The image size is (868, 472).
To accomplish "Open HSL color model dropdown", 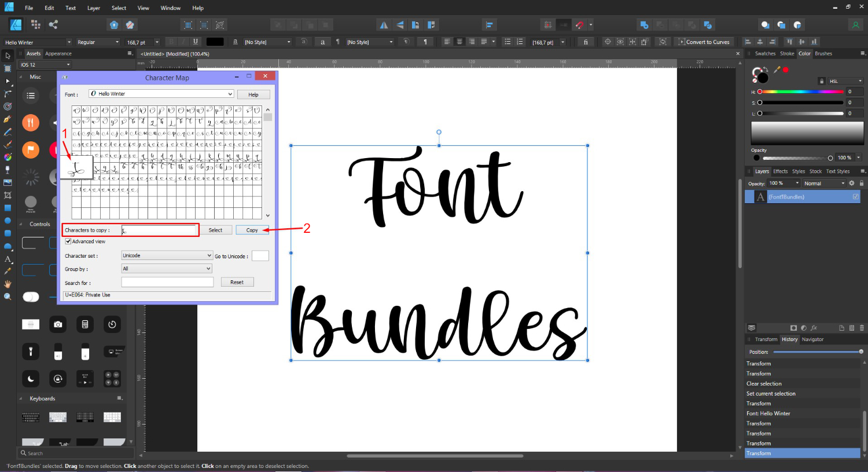I will [845, 81].
